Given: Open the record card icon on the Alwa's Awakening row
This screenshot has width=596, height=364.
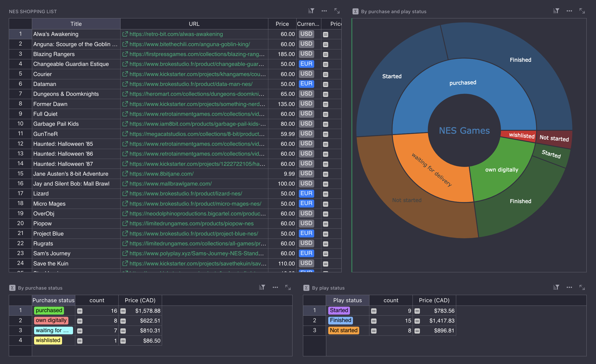Looking at the screenshot, I should tap(325, 35).
